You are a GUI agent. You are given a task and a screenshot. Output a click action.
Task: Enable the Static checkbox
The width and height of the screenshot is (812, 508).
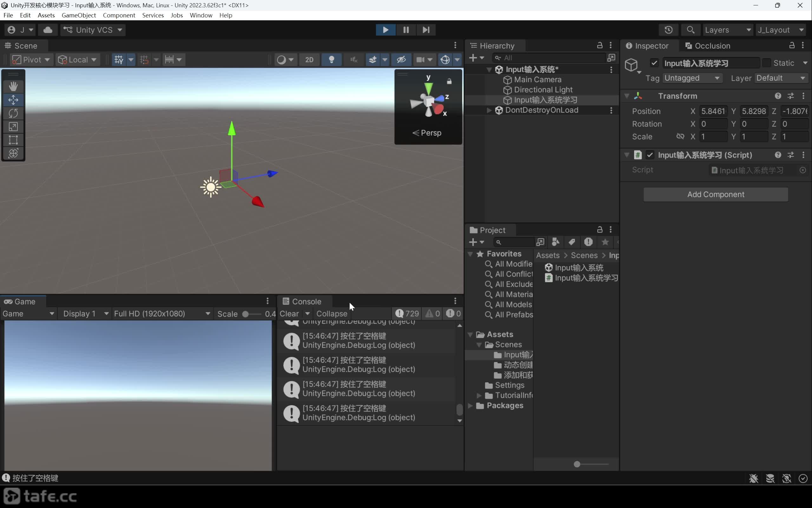766,63
